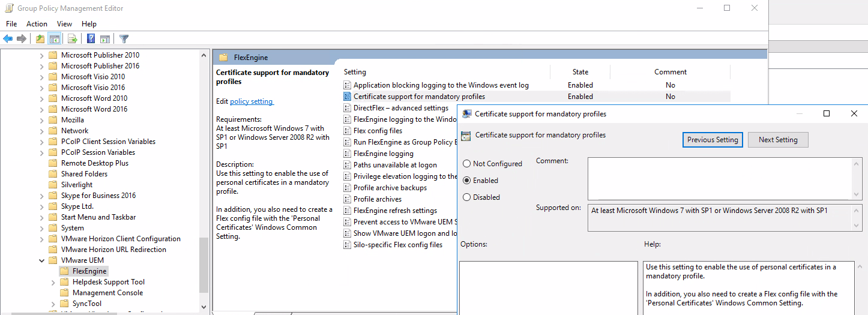Click policy icon beside dialog setting name

click(466, 136)
